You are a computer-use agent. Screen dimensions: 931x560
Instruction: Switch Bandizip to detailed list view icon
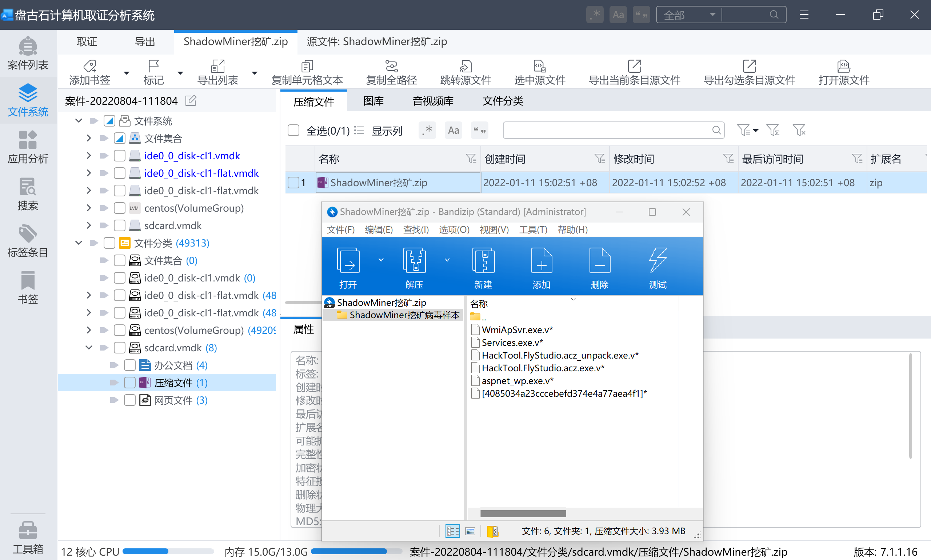point(452,531)
